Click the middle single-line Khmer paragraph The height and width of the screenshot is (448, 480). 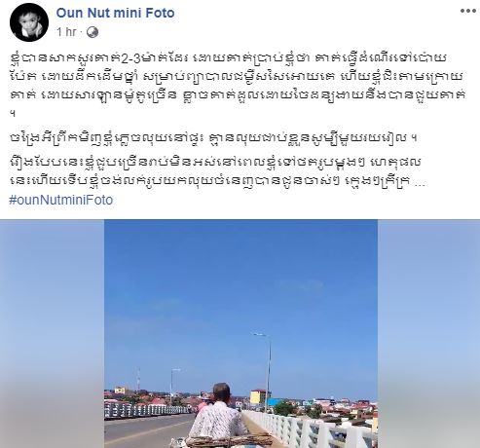coord(213,138)
